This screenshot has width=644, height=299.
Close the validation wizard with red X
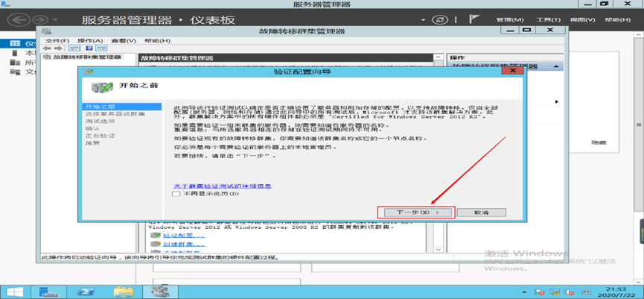[x=513, y=71]
